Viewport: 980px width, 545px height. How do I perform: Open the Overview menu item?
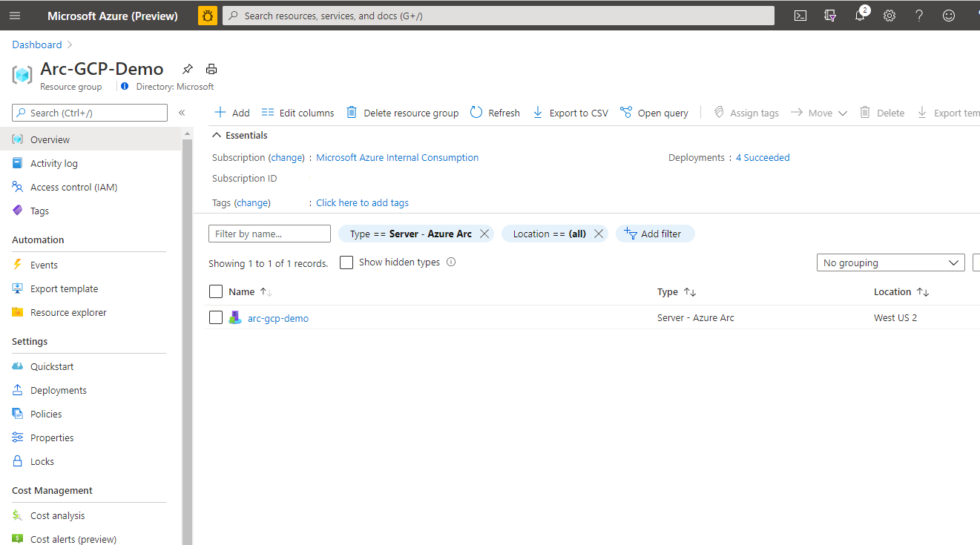click(91, 139)
